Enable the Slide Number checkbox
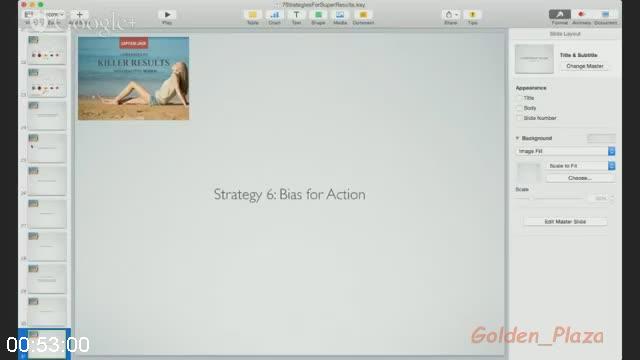Image resolution: width=640 pixels, height=360 pixels. click(519, 118)
